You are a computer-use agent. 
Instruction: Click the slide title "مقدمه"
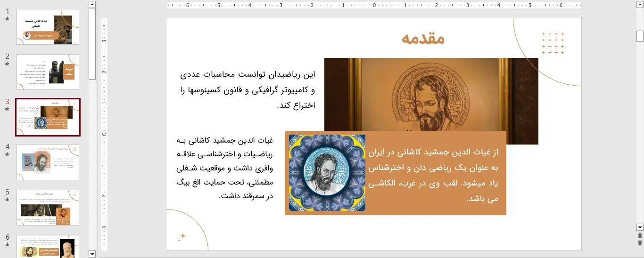pos(423,39)
